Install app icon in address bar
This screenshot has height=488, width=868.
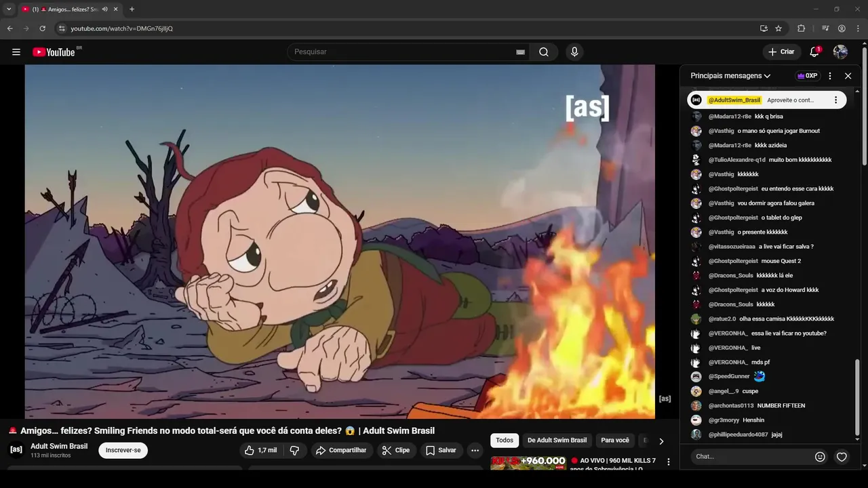(764, 28)
